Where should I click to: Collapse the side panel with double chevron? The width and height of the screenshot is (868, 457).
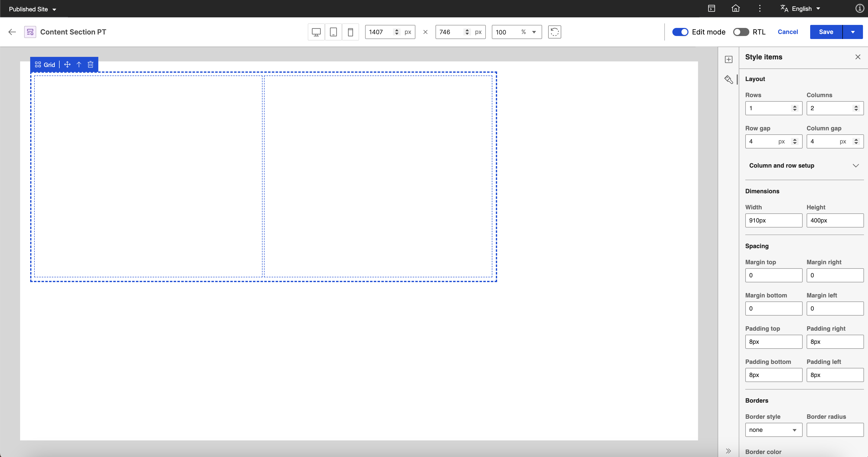(x=728, y=451)
